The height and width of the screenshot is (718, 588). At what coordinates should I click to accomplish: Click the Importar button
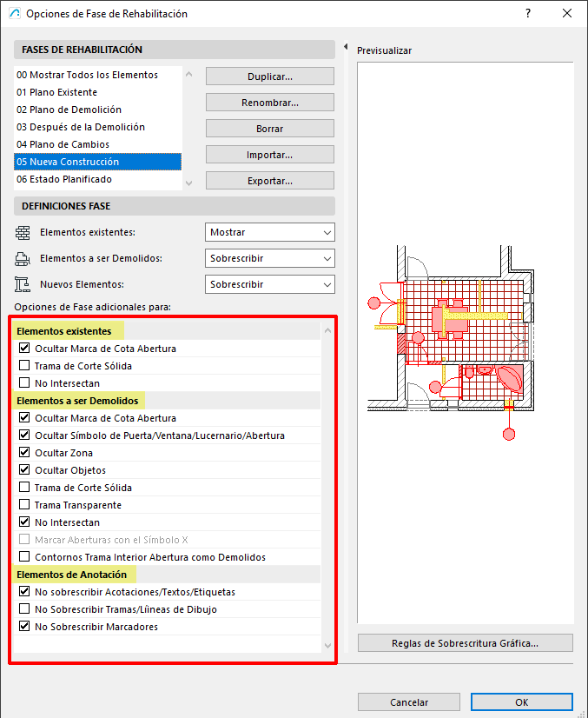click(270, 155)
